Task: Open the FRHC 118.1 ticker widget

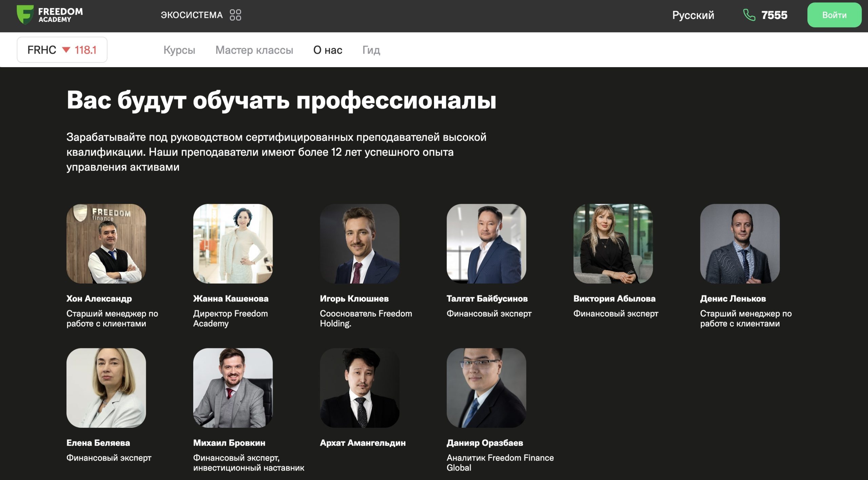Action: (62, 50)
